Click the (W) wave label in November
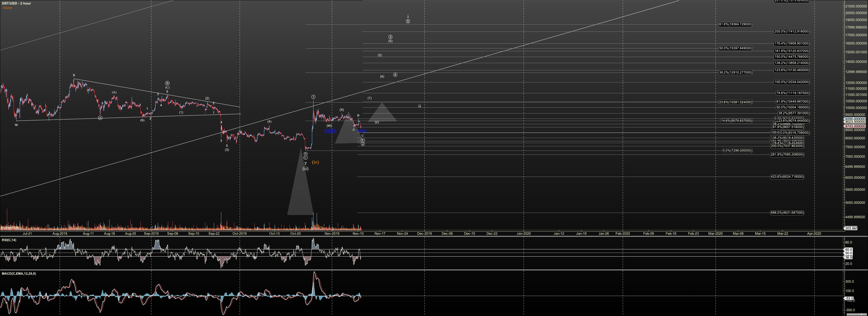Image resolution: width=868 pixels, height=316 pixels. tap(329, 126)
